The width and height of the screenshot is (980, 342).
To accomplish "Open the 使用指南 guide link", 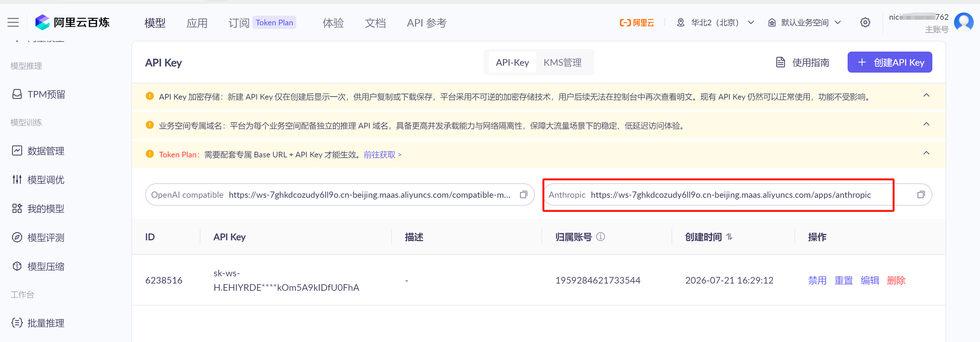I will point(810,62).
